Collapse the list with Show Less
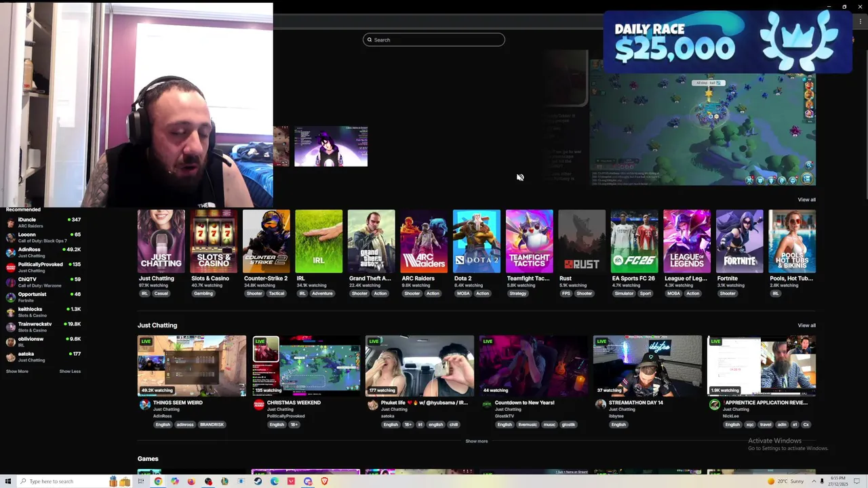This screenshot has height=488, width=868. coord(70,371)
